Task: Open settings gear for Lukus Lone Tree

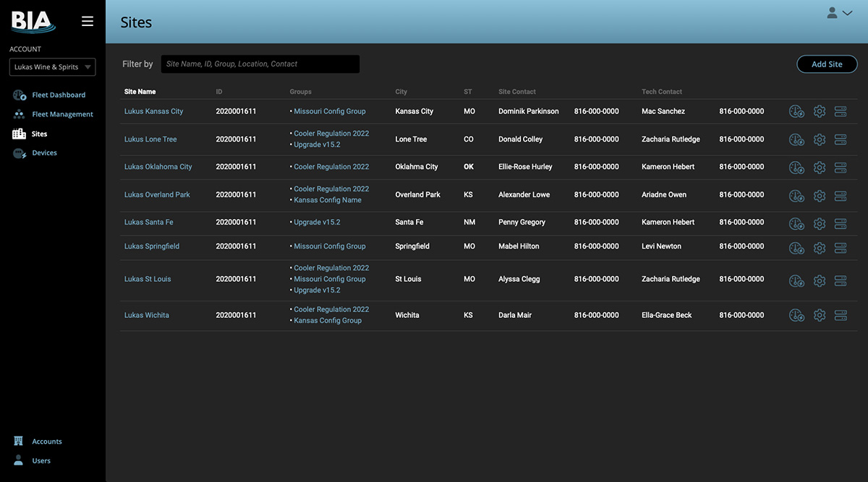Action: [820, 139]
